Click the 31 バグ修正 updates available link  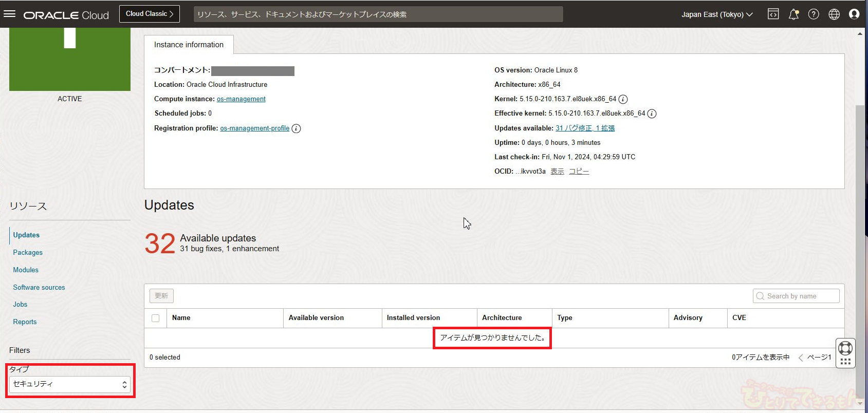[x=574, y=128]
